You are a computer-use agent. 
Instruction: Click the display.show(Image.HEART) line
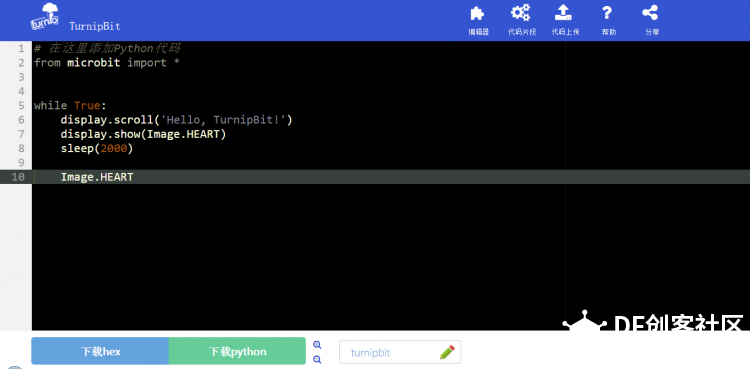coord(143,134)
